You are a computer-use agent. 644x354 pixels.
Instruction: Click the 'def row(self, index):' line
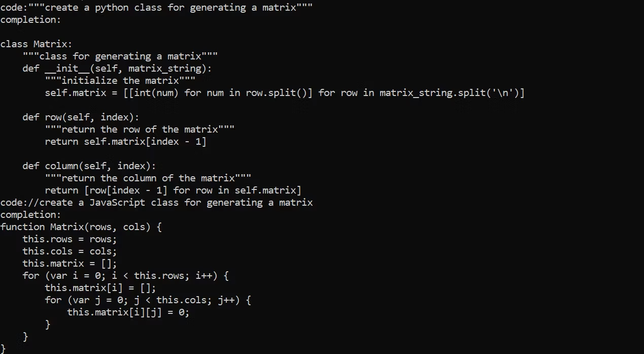pos(81,117)
